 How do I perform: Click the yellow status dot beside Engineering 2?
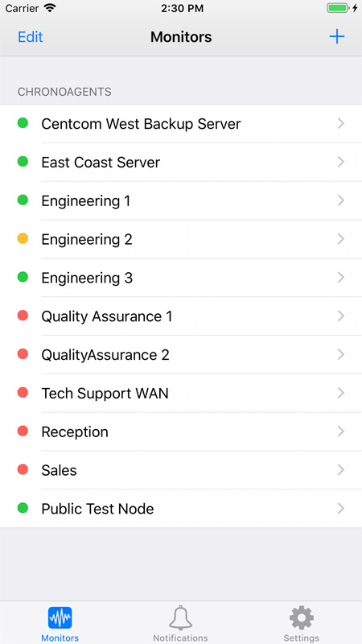tap(23, 238)
